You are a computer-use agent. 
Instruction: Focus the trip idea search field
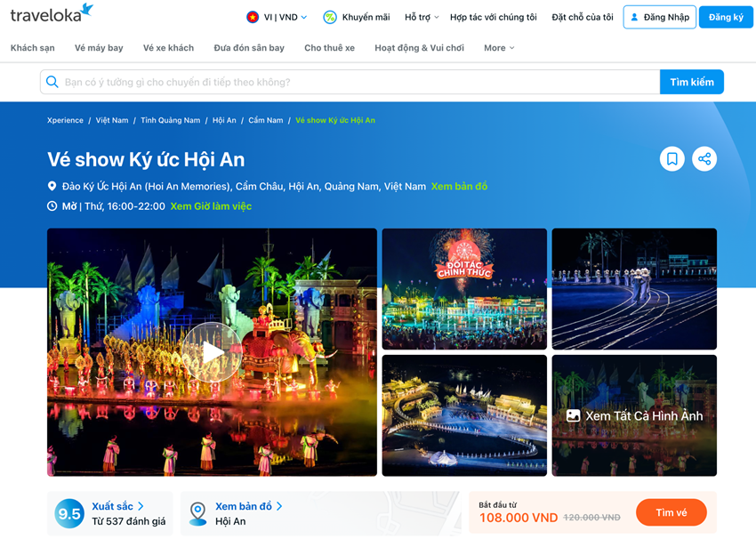(x=350, y=82)
